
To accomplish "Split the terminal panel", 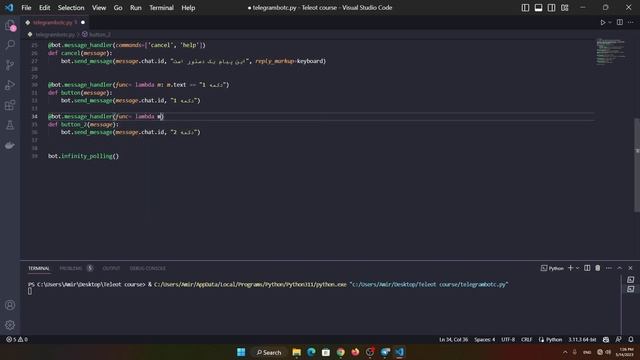I will click(587, 268).
